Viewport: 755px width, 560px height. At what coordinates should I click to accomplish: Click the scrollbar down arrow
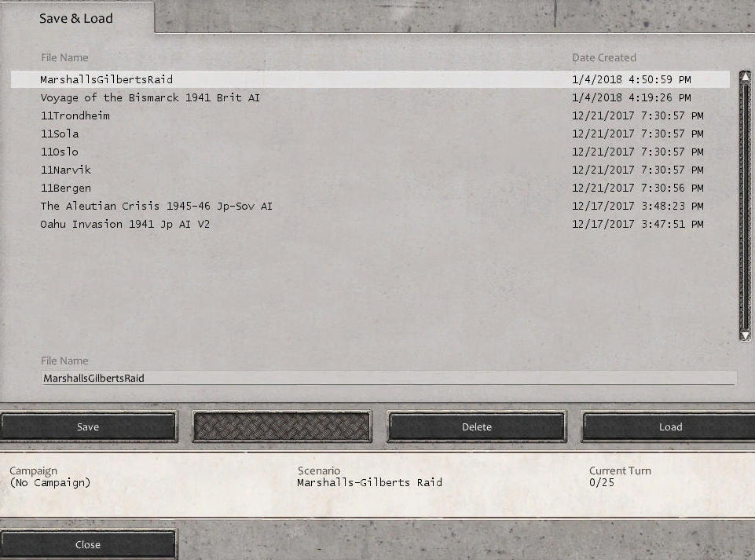(745, 336)
